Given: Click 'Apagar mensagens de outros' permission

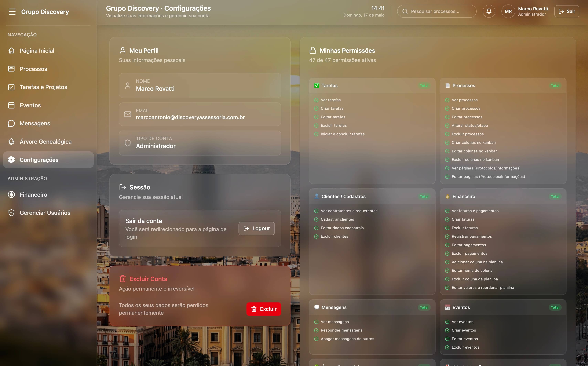Looking at the screenshot, I should 347,339.
